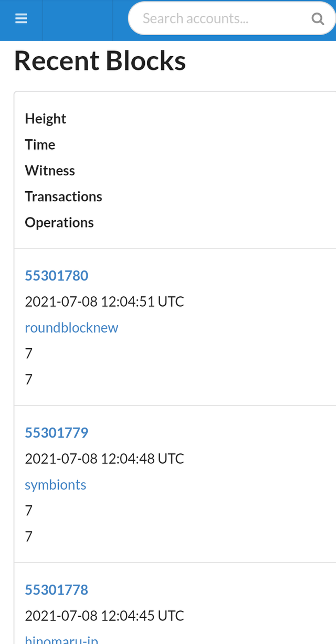Viewport: 336px width, 644px height.
Task: Open block 55301779 details
Action: [x=56, y=432]
